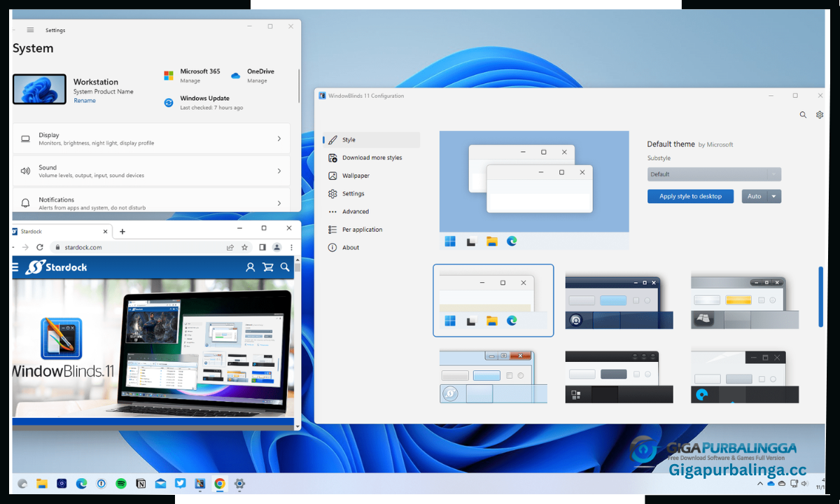Open 1Password from the taskbar
This screenshot has height=504, width=840.
(x=101, y=483)
